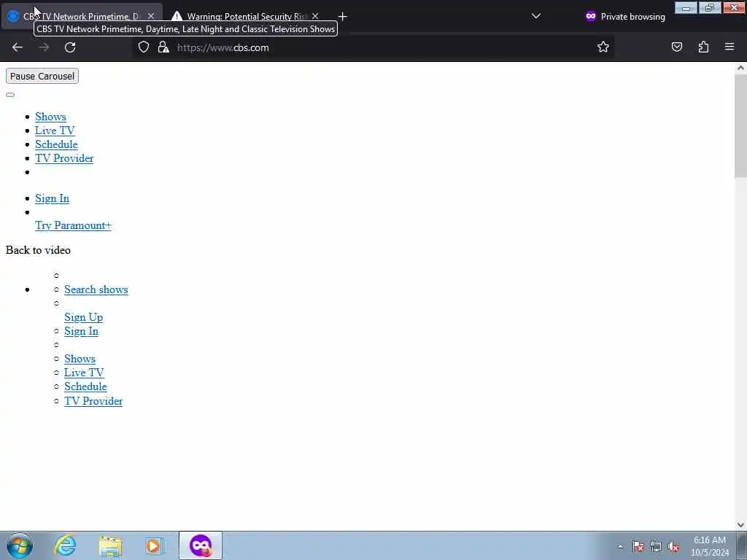Open the Search shows link
This screenshot has width=747, height=560.
(x=96, y=289)
